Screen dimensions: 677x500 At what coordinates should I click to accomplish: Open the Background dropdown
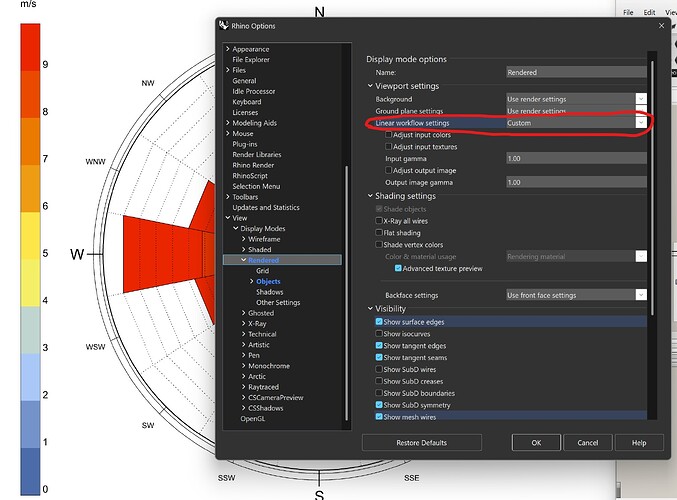click(x=641, y=99)
